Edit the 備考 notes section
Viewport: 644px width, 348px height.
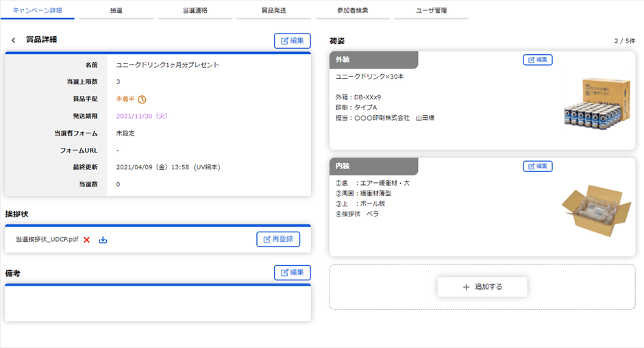click(x=293, y=273)
